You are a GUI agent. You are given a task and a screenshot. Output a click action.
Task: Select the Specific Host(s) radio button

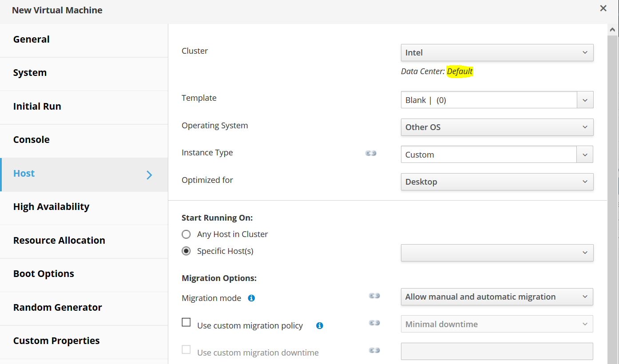tap(186, 251)
